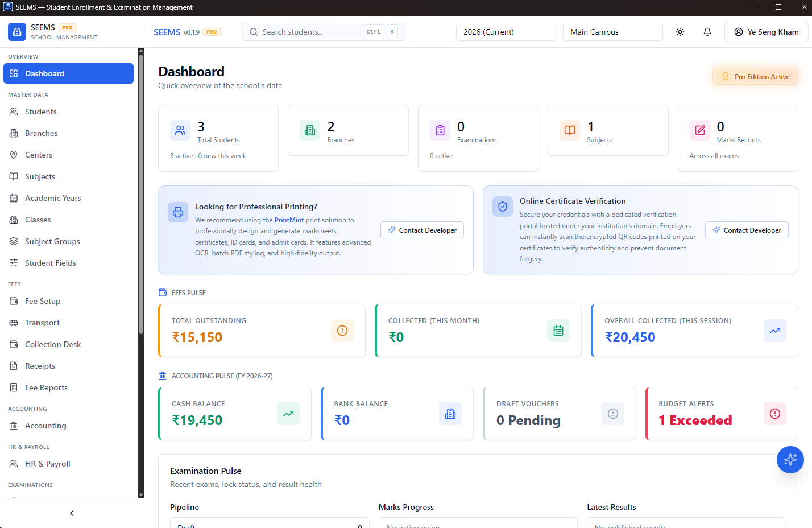Image resolution: width=812 pixels, height=528 pixels.
Task: Click the Pro Edition Active badge
Action: 755,76
